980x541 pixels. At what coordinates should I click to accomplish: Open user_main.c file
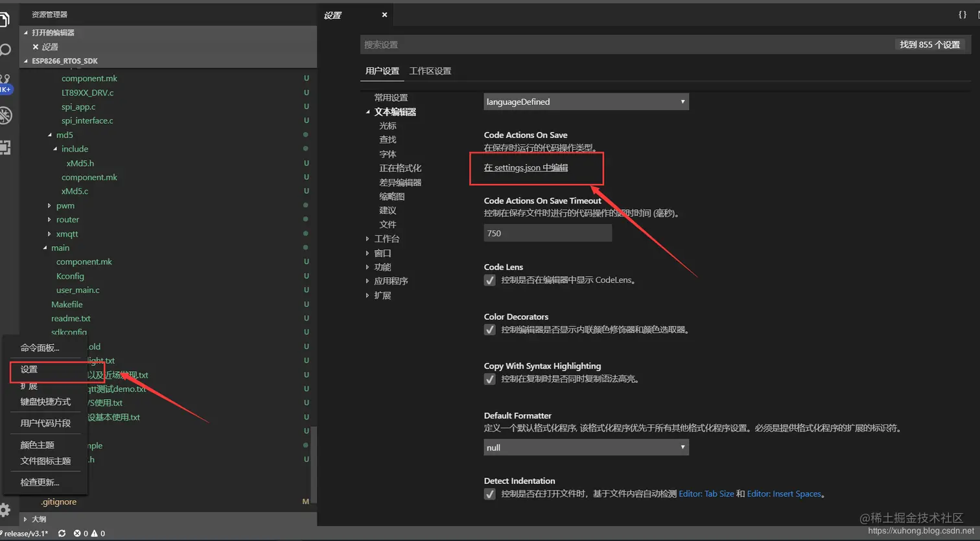coord(78,290)
